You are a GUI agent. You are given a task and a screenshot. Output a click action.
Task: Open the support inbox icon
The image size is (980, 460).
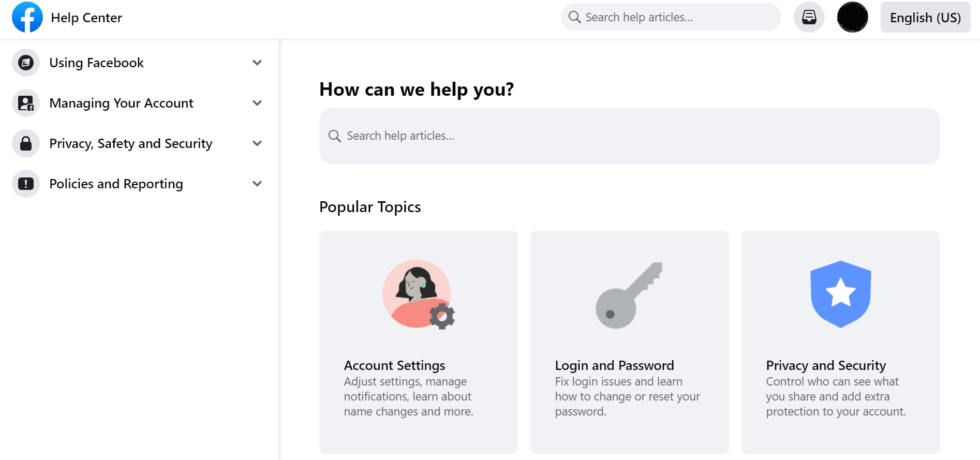(809, 17)
